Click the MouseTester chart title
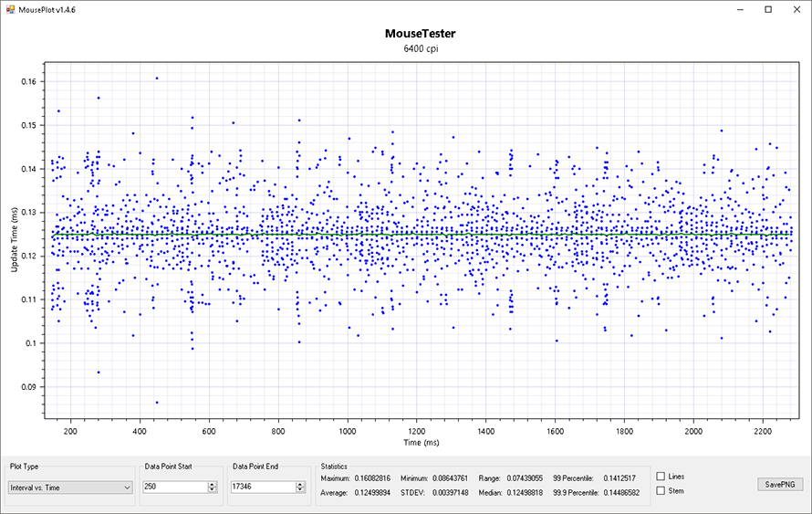Image resolution: width=812 pixels, height=514 pixels. coord(420,34)
